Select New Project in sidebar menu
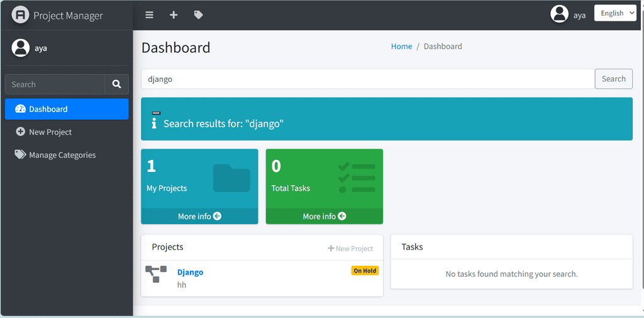The image size is (644, 318). (50, 132)
